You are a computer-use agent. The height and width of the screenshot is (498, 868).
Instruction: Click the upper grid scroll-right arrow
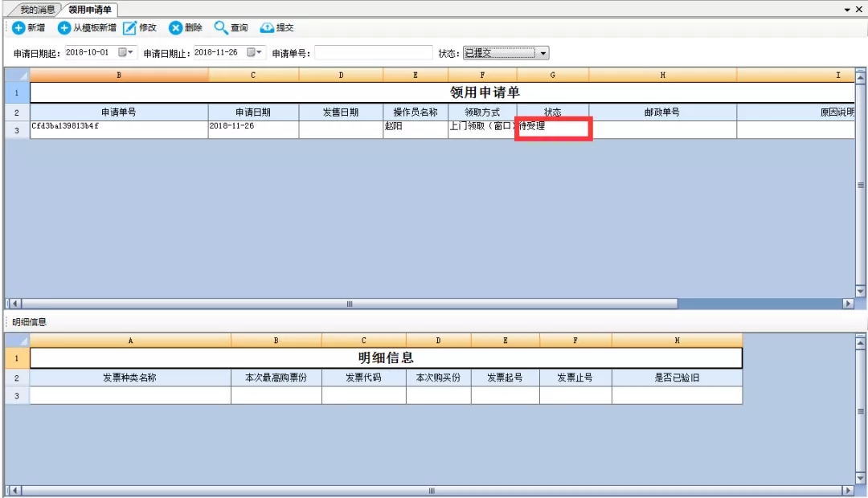click(x=848, y=304)
